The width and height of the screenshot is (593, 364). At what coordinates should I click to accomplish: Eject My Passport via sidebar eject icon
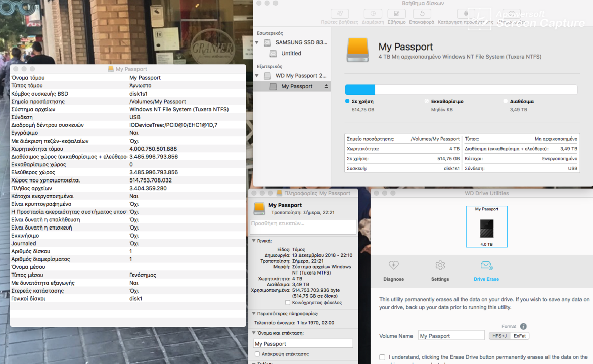tap(326, 86)
